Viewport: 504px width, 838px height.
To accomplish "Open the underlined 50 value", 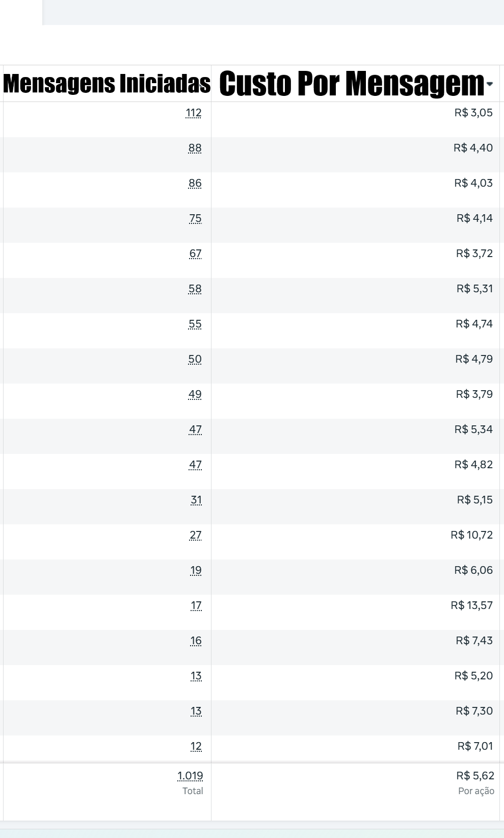I will 195,359.
